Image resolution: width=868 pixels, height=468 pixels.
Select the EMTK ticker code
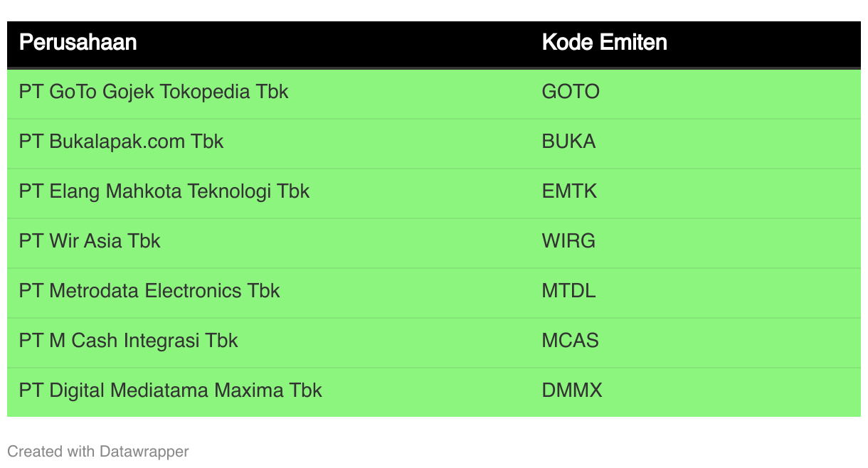coord(569,191)
